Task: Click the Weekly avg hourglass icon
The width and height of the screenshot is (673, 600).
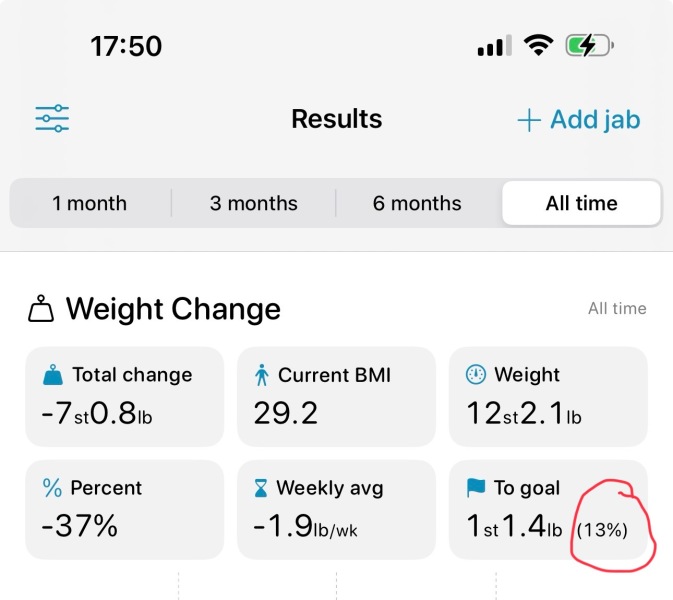Action: click(261, 488)
